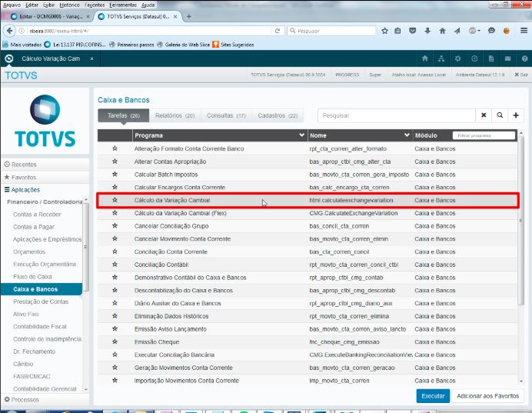Select the Cálculo da Variação Cambial (Flex) row
Screen dimensions: 532x413
(308, 213)
